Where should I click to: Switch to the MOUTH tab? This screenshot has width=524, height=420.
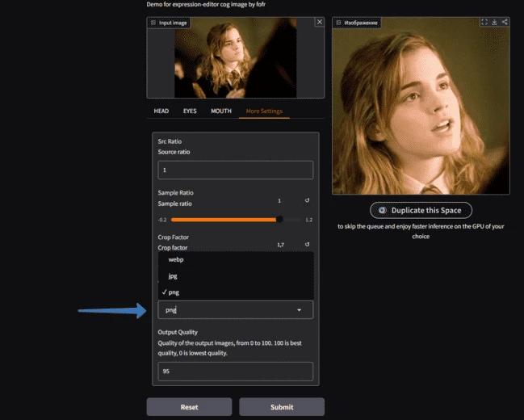click(x=221, y=111)
